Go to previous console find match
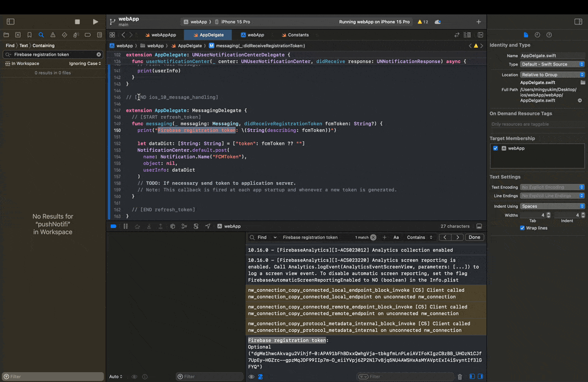This screenshot has height=382, width=588. pos(445,237)
